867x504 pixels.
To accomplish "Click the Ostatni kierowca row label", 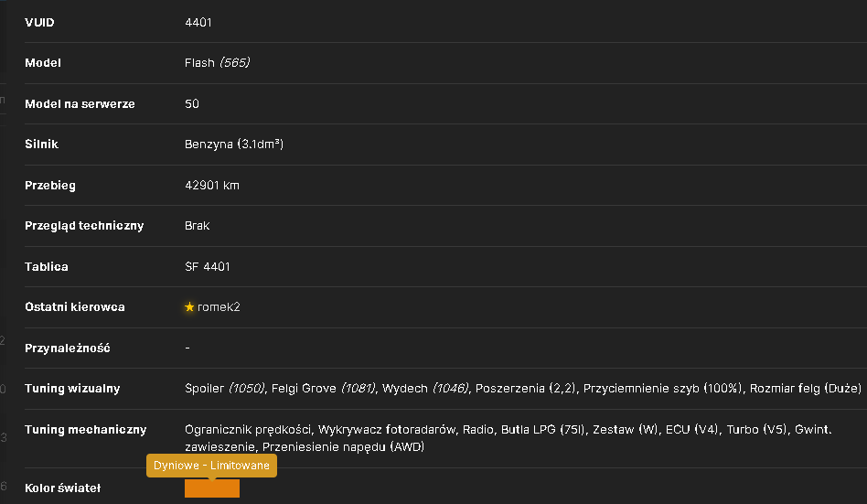I will coord(75,307).
